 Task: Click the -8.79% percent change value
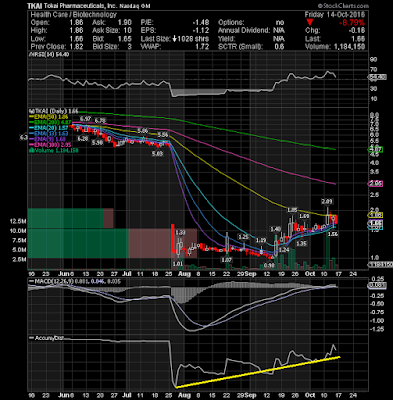pos(352,23)
